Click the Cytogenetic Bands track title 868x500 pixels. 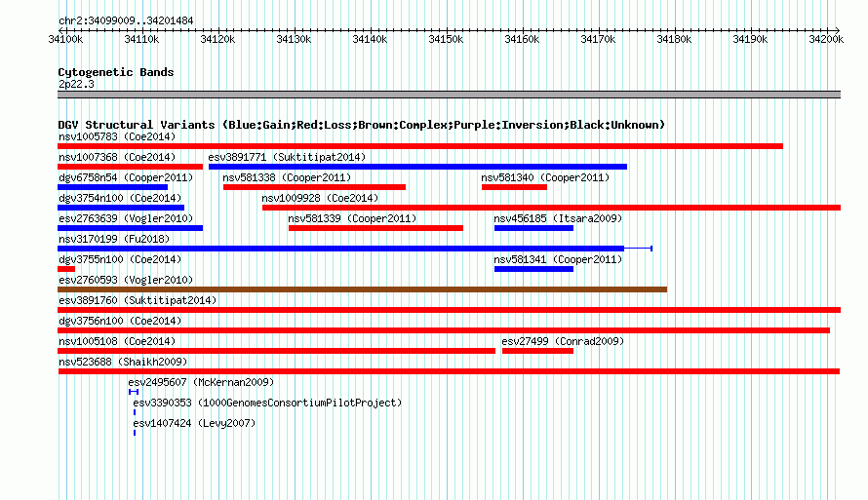(116, 72)
